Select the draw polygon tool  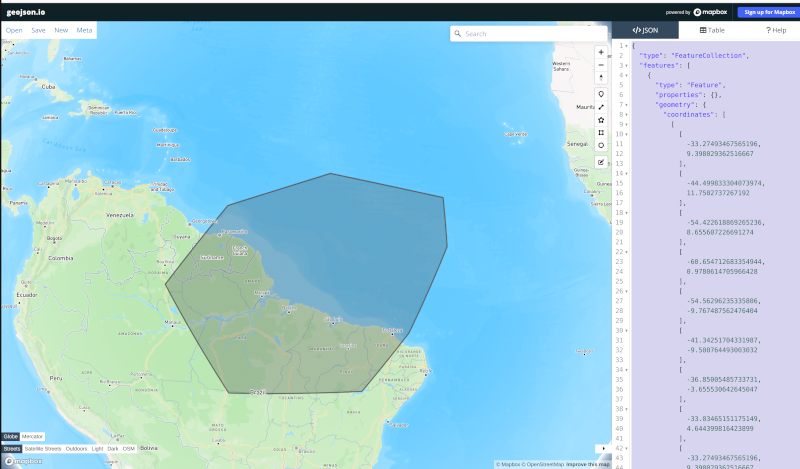click(x=601, y=120)
